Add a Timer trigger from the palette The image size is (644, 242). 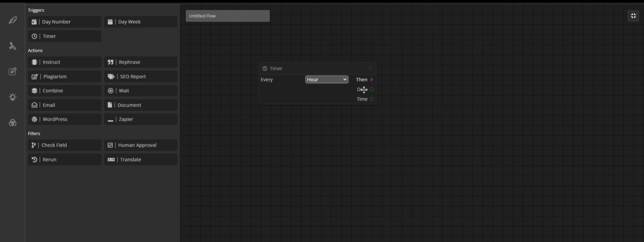65,36
